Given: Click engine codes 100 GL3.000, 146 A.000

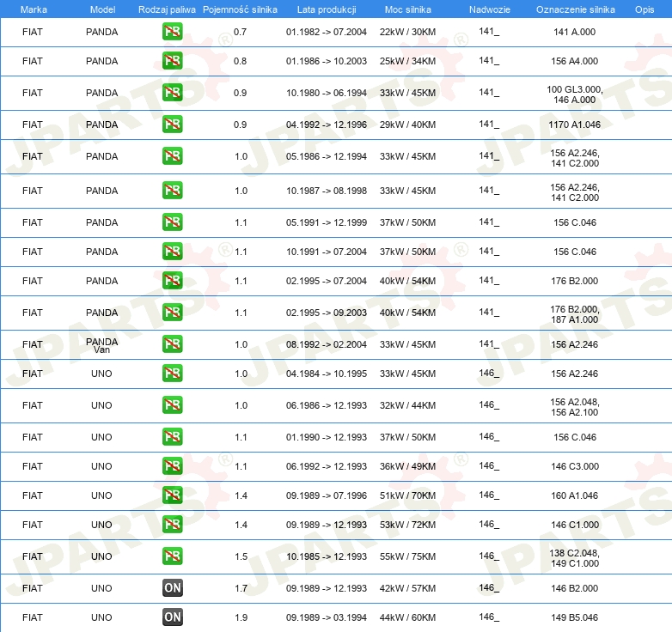Looking at the screenshot, I should [575, 94].
